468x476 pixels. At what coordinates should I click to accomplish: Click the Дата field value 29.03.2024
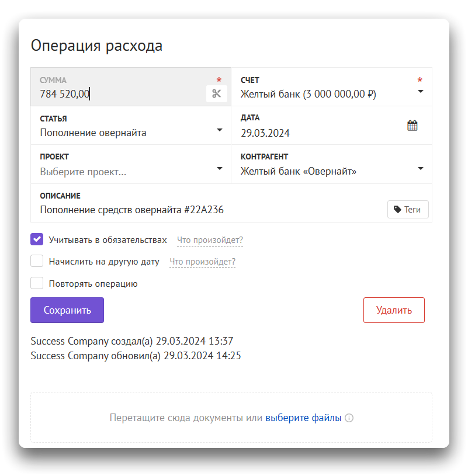pyautogui.click(x=265, y=133)
